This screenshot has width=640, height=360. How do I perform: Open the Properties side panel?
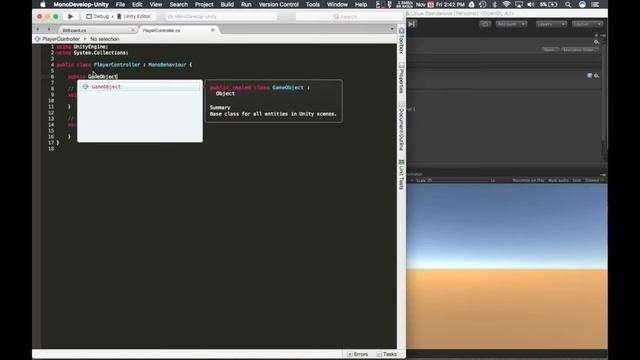[401, 78]
